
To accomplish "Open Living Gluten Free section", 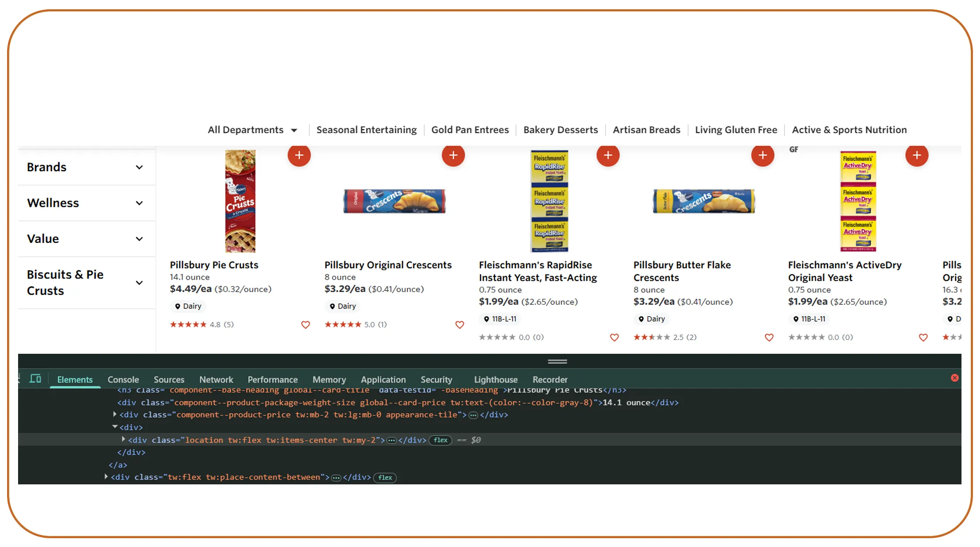I will click(736, 130).
